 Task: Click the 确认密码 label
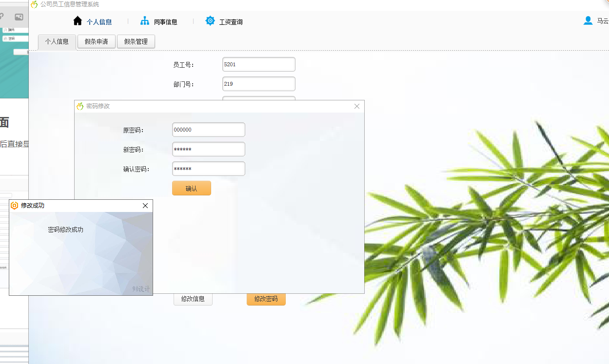click(x=136, y=169)
